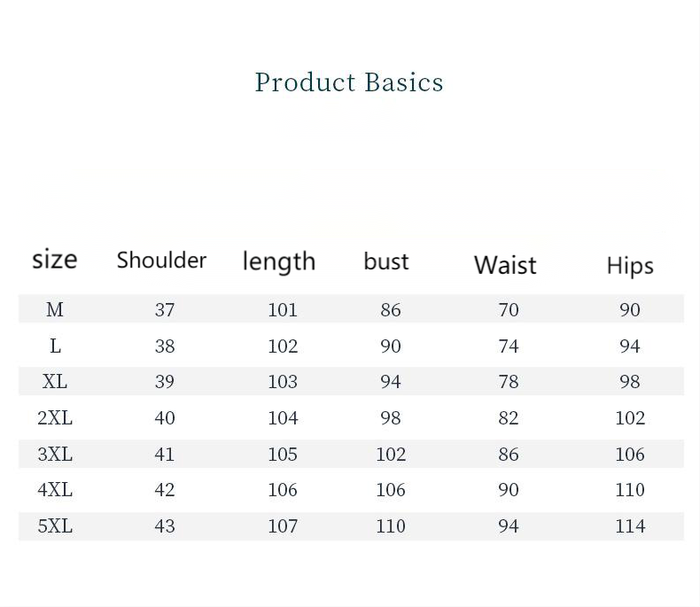The width and height of the screenshot is (700, 607).
Task: Click the Hips column header
Action: point(630,266)
